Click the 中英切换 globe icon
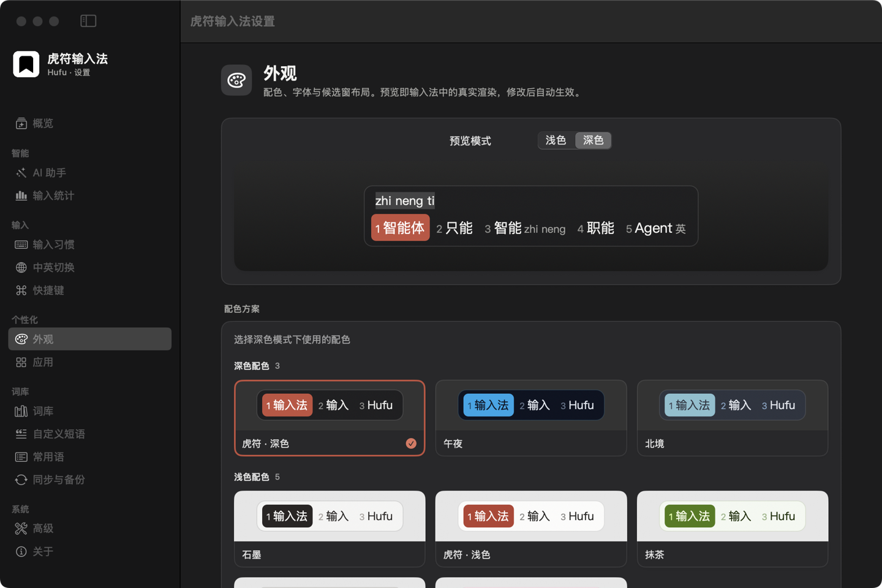 tap(21, 268)
